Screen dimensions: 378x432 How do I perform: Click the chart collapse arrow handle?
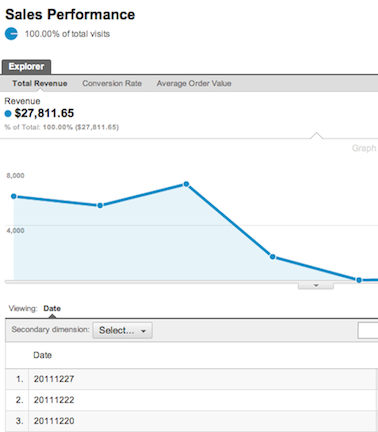click(316, 286)
